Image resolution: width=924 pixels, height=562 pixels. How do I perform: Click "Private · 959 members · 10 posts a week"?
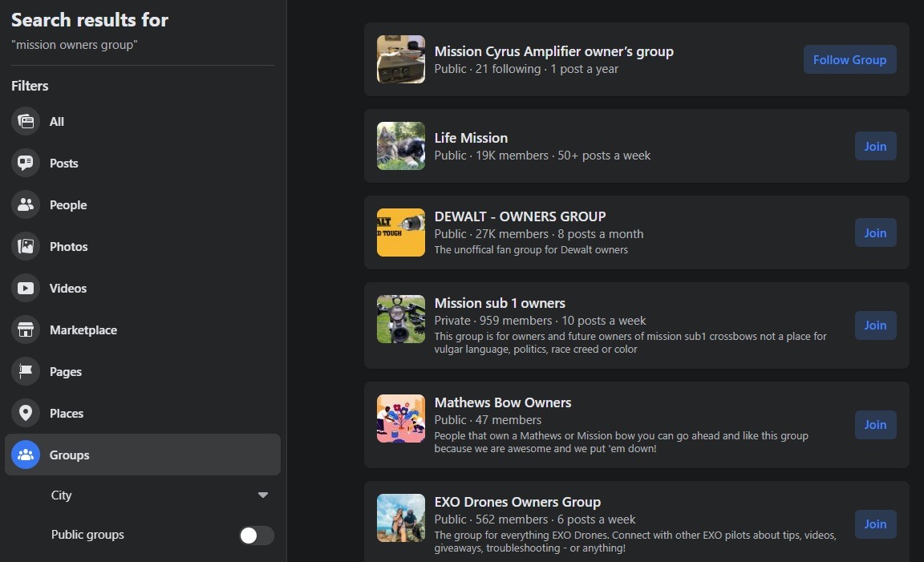[540, 321]
